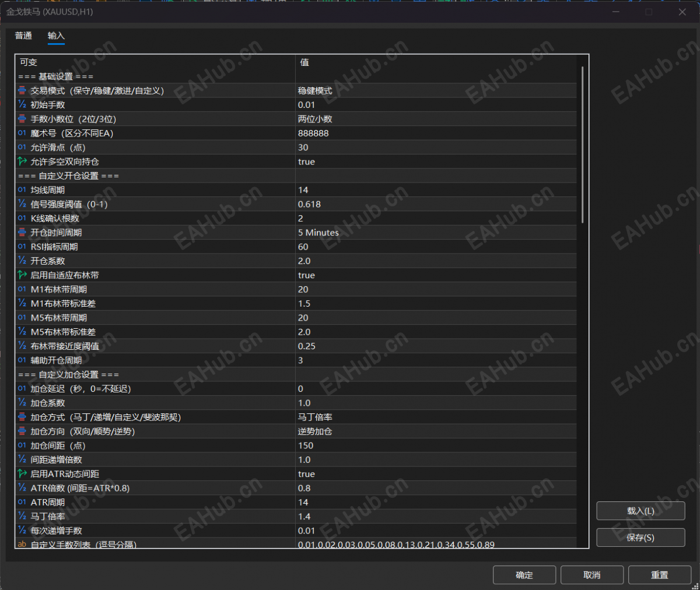The image size is (700, 590).
Task: Load a preset with 载入(L) button
Action: pos(640,511)
